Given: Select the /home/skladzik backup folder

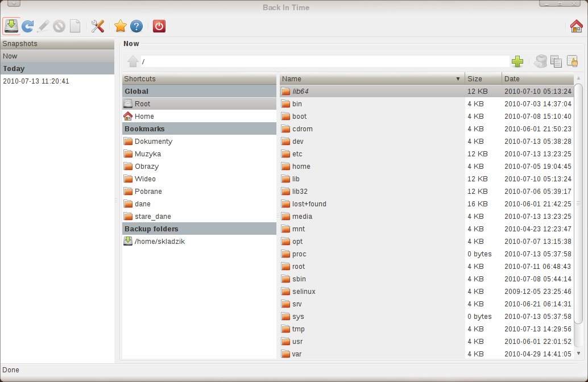Looking at the screenshot, I should [199, 242].
